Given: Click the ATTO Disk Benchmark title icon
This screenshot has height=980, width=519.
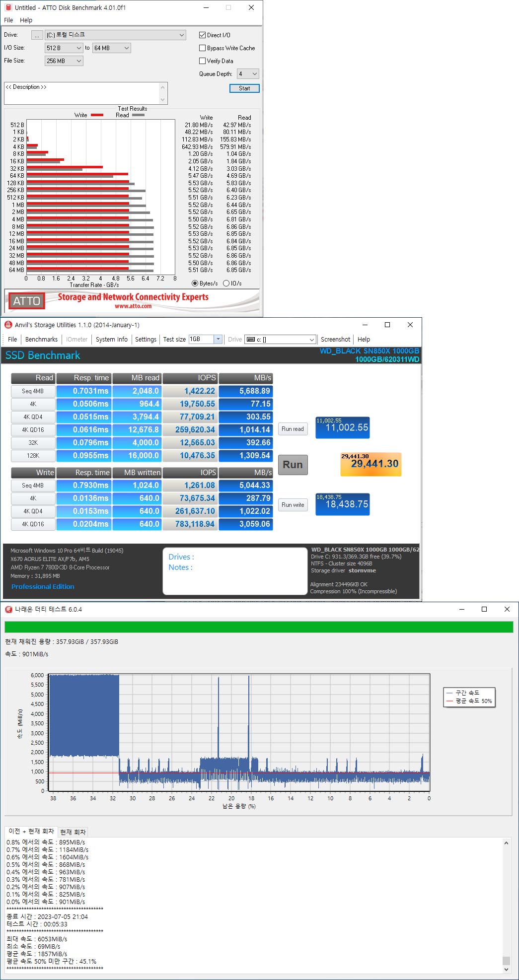Looking at the screenshot, I should [7, 7].
